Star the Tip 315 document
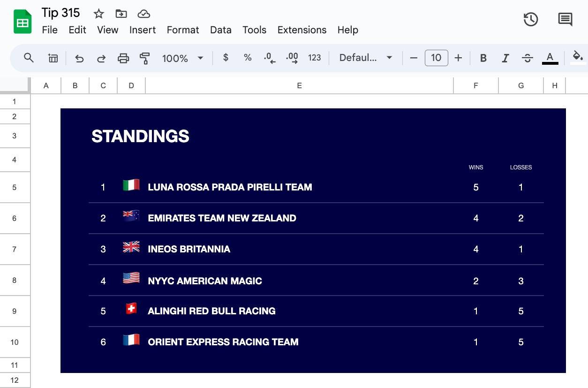The height and width of the screenshot is (388, 588). coord(98,14)
